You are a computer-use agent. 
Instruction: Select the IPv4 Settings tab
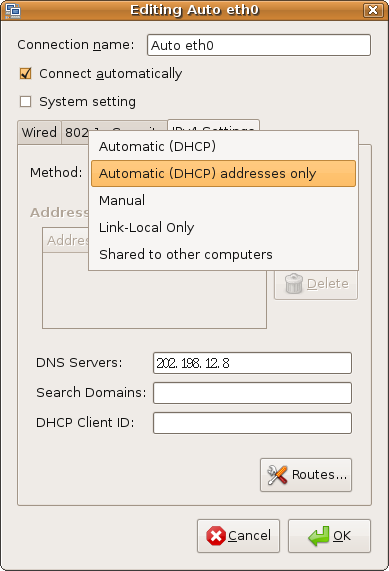coord(213,125)
